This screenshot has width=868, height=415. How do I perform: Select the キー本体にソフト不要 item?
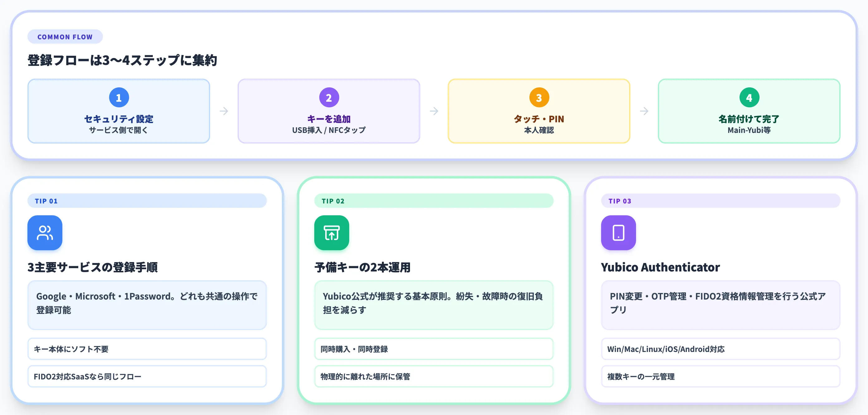pyautogui.click(x=147, y=349)
